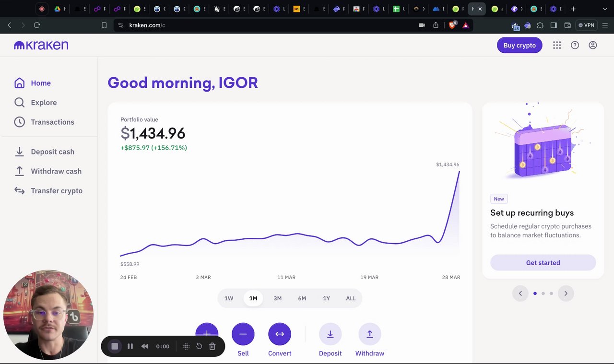Viewport: 614px width, 364px height.
Task: Stop the screen recording
Action: tap(115, 346)
